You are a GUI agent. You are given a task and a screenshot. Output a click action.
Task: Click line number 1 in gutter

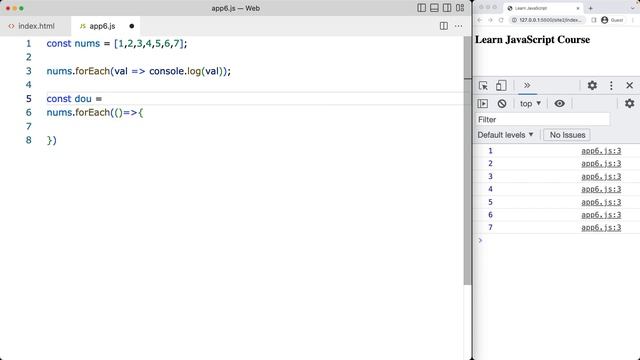coord(29,44)
